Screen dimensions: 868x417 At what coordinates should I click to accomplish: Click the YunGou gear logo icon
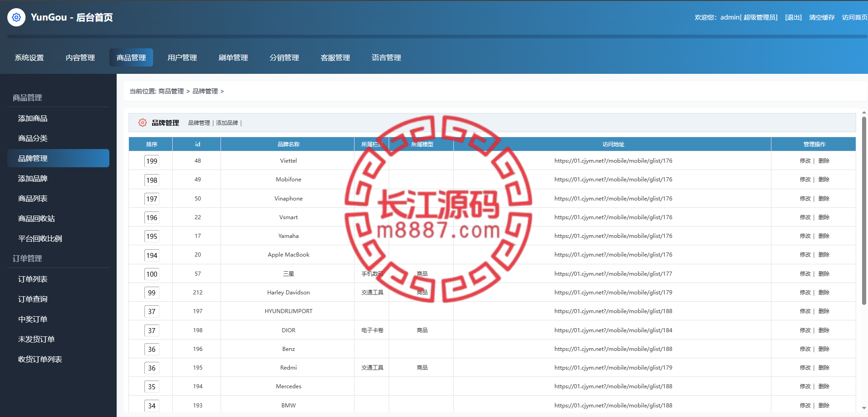point(16,17)
